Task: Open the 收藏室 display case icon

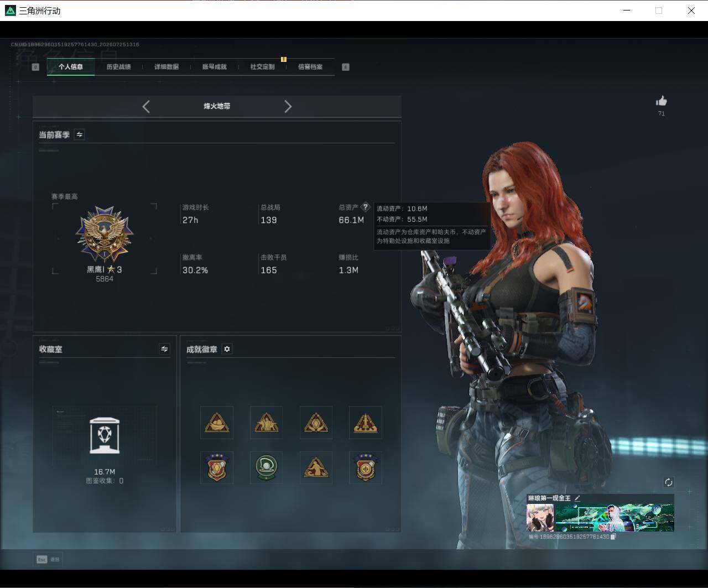Action: 105,436
